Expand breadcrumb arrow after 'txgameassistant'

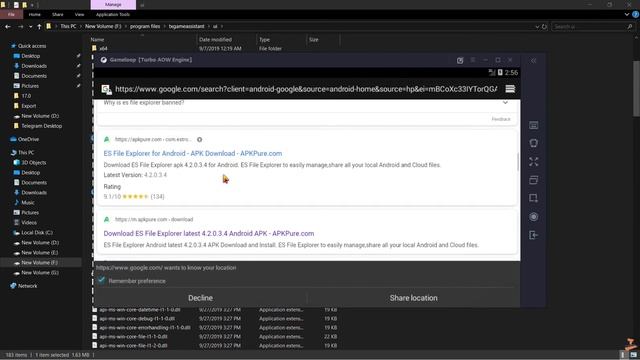[x=209, y=27]
